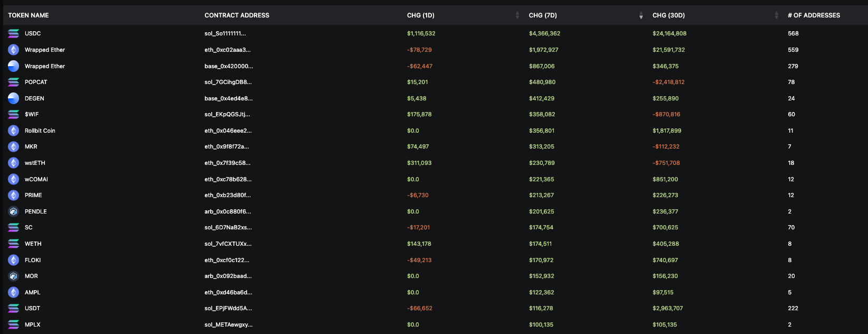
Task: Click the Solana icon beside USDT
Action: tap(14, 308)
